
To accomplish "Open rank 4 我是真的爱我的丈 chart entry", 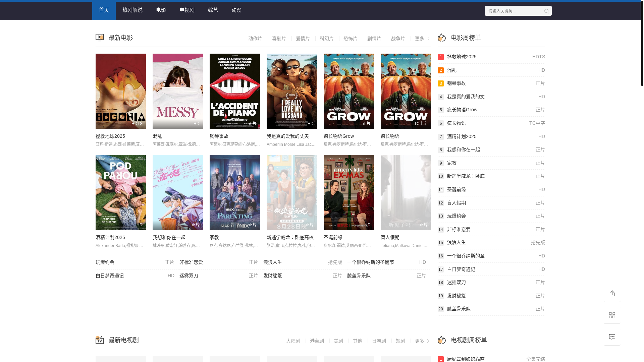I will [x=491, y=97].
